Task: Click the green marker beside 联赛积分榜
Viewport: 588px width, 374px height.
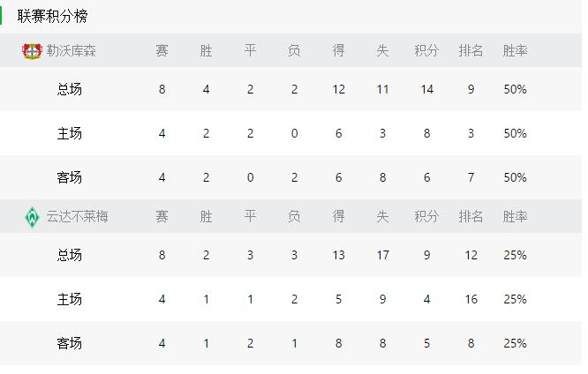Action: tap(1, 16)
